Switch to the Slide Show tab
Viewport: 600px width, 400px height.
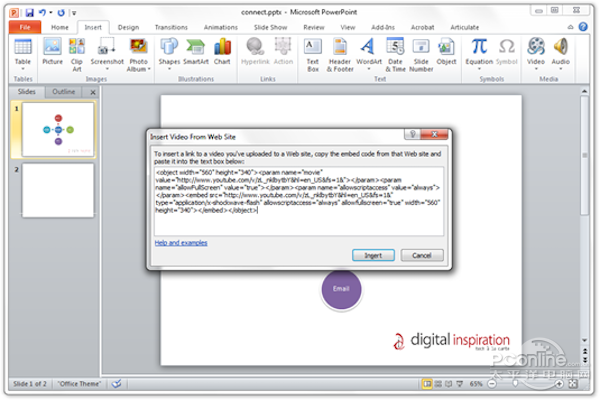point(270,27)
